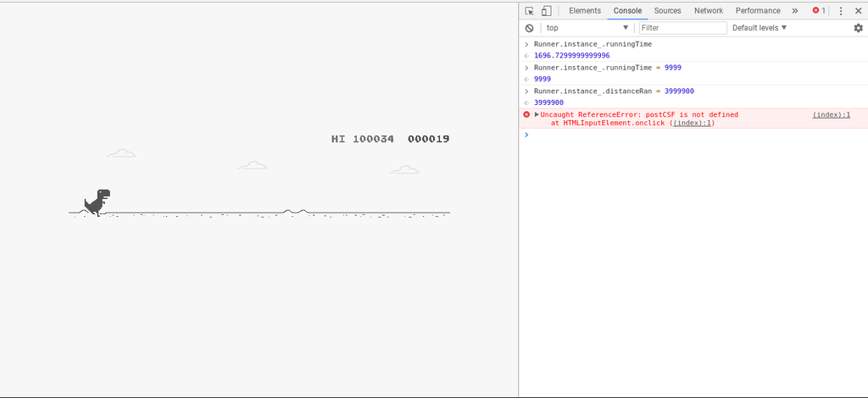Click the HI 100034 high score

pos(363,139)
